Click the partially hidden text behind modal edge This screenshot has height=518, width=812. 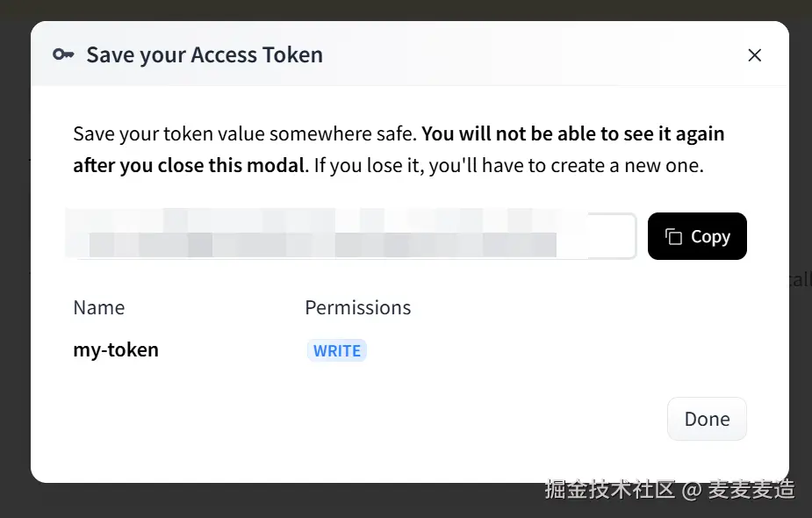[801, 280]
